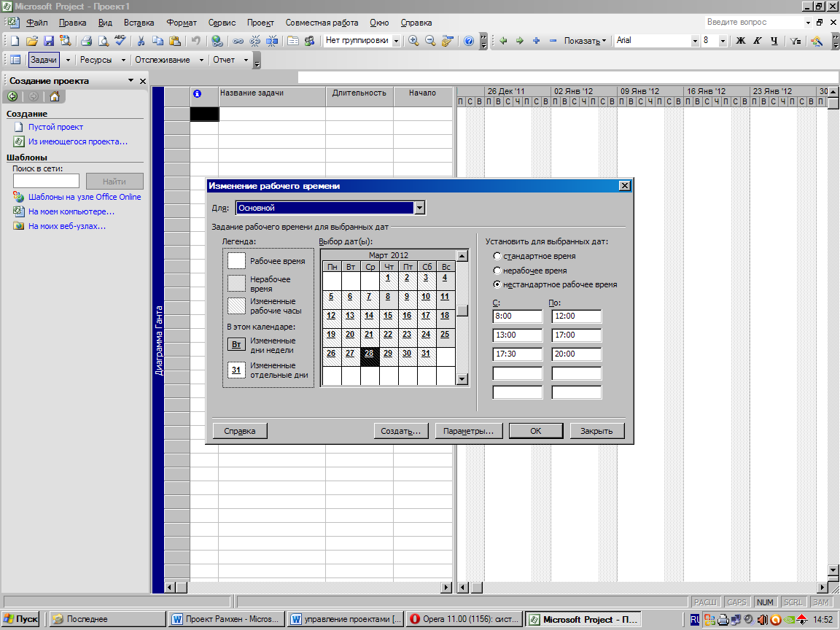The width and height of the screenshot is (840, 630).
Task: Click the Print icon
Action: pyautogui.click(x=86, y=41)
